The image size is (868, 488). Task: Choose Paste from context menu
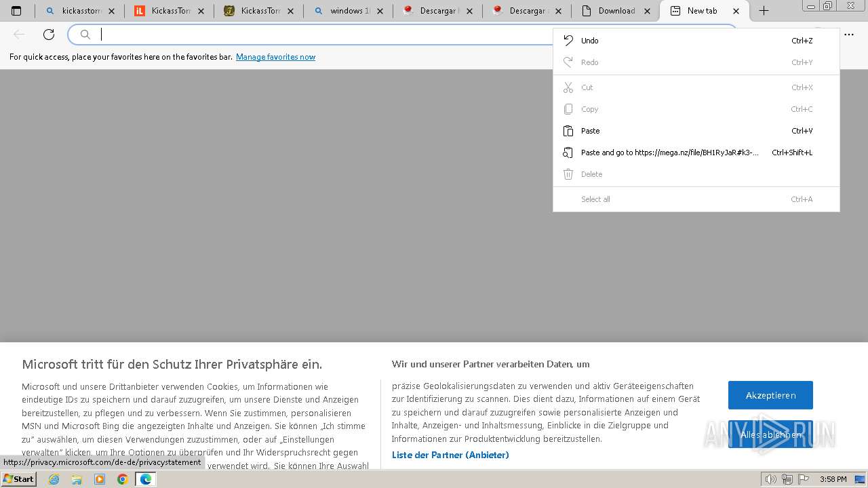click(696, 131)
